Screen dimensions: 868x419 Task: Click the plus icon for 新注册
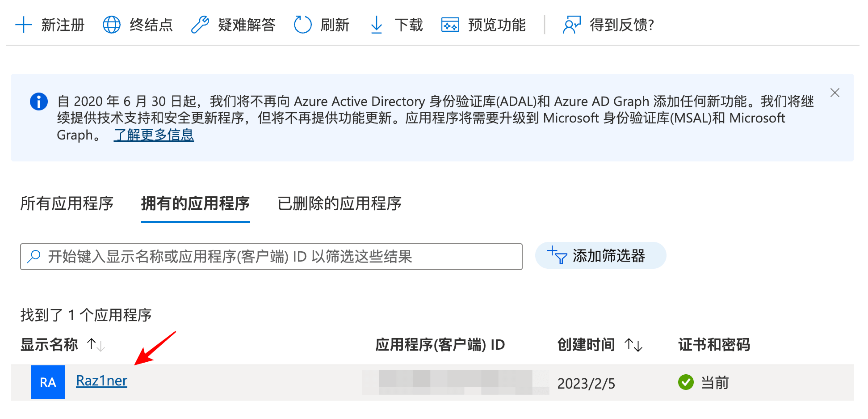coord(24,25)
